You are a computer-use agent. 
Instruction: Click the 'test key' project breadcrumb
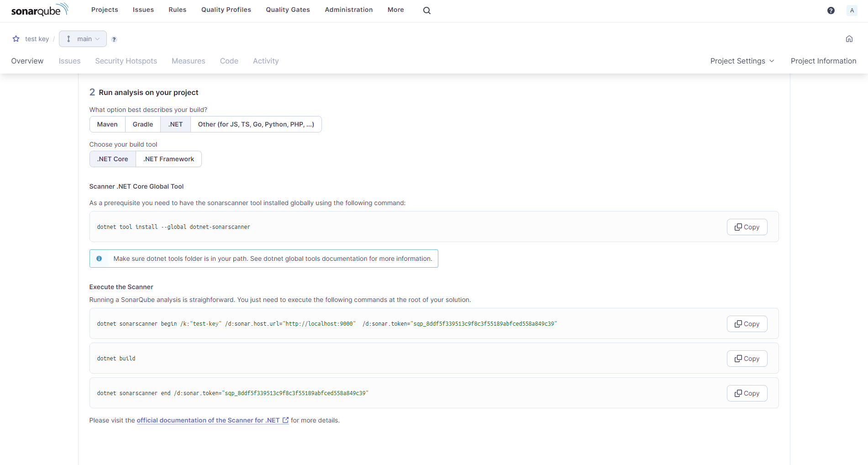click(x=37, y=39)
